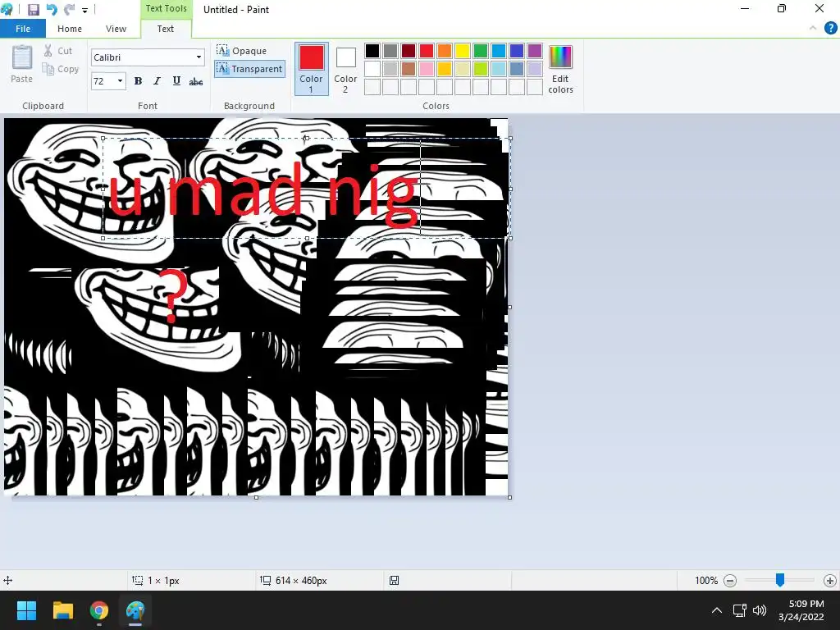The image size is (840, 630).
Task: Pick the yellow color swatch
Action: 463,51
